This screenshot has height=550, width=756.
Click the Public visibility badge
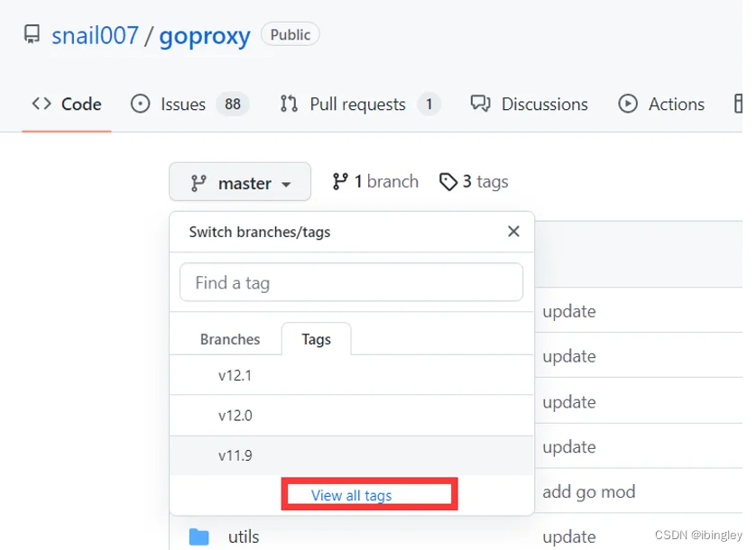click(290, 34)
